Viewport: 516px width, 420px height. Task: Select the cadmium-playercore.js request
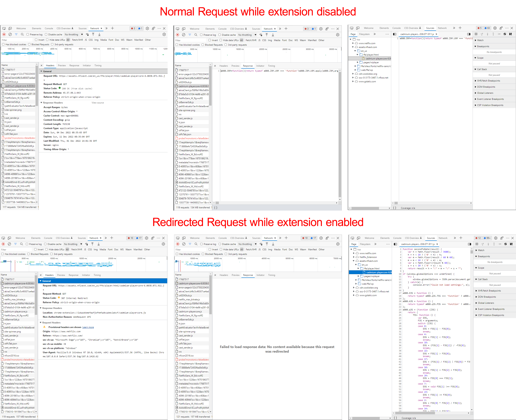point(15,311)
